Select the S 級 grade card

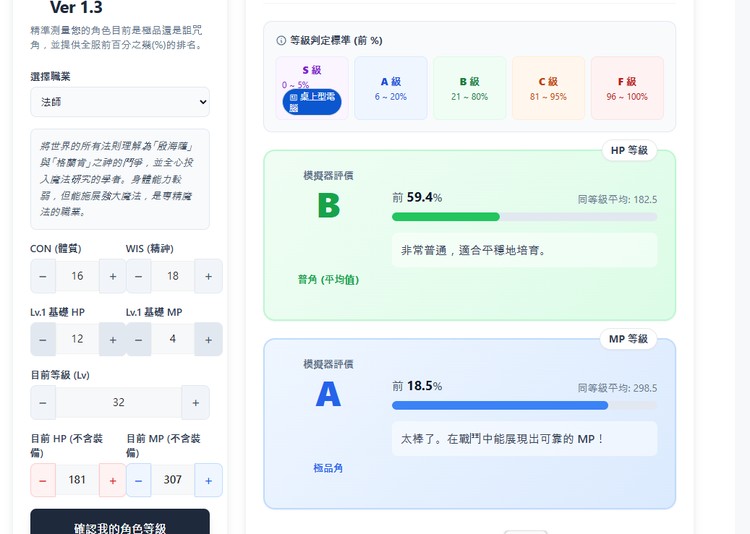tap(312, 88)
